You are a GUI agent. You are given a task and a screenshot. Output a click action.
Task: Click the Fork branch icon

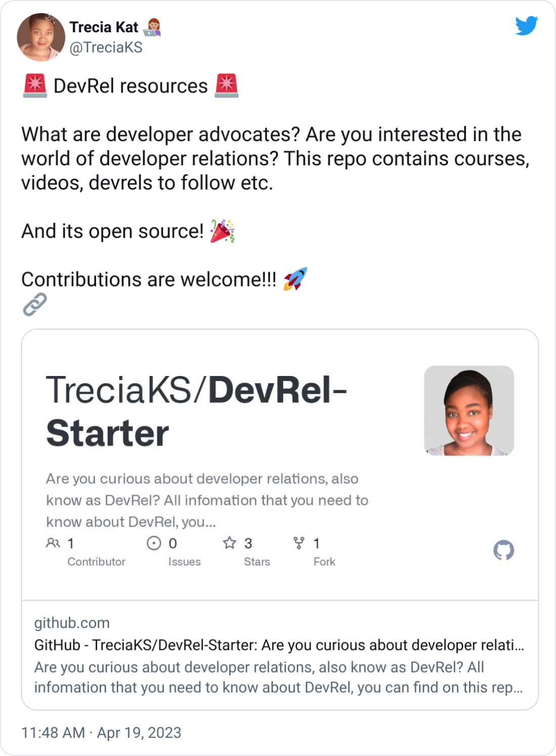[x=298, y=544]
